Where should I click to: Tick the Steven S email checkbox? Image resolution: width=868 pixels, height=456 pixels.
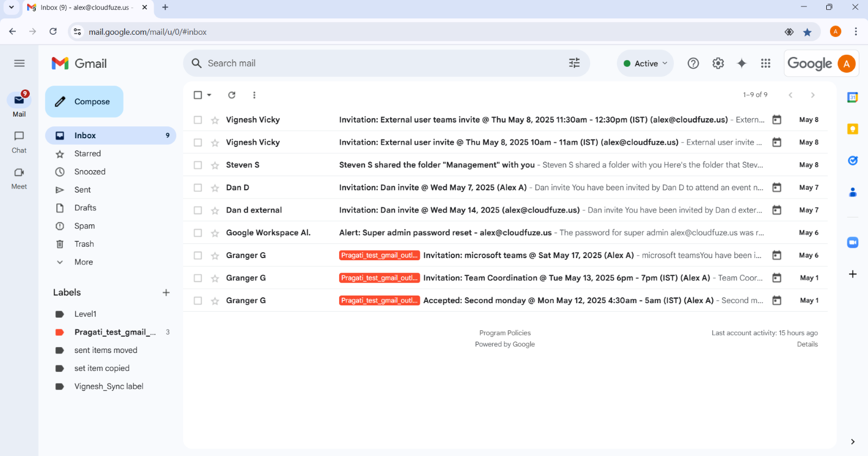coord(198,165)
